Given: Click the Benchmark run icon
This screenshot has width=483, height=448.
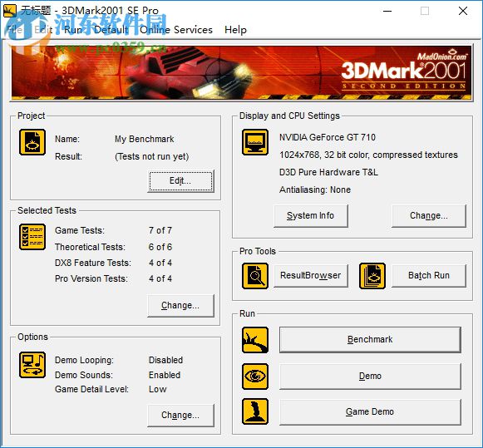Looking at the screenshot, I should tap(255, 340).
